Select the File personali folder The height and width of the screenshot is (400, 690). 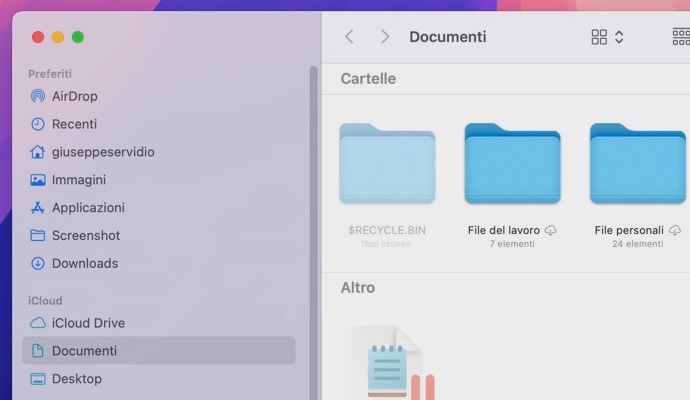(638, 164)
